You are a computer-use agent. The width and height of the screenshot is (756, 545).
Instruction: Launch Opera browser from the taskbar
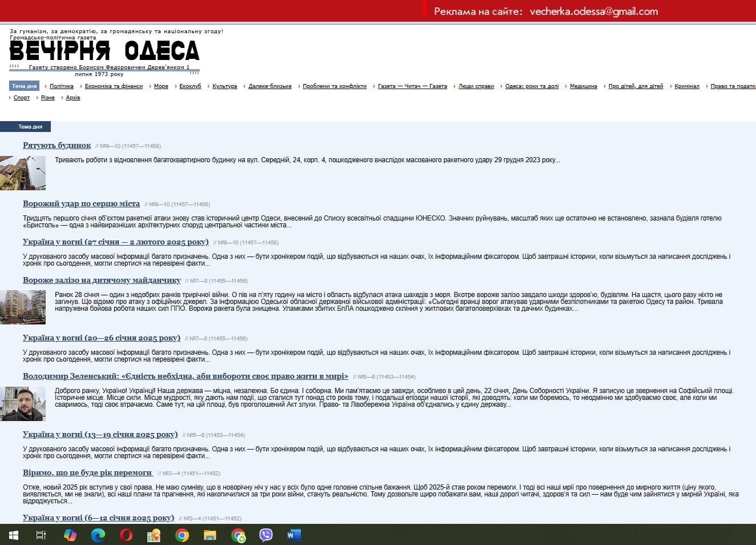pyautogui.click(x=126, y=535)
